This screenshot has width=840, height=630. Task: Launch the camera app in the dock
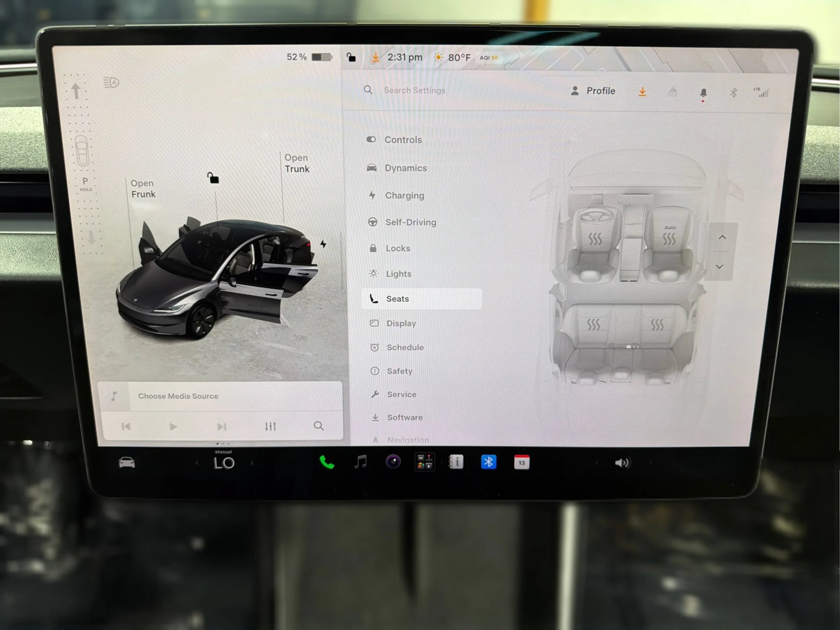(393, 462)
